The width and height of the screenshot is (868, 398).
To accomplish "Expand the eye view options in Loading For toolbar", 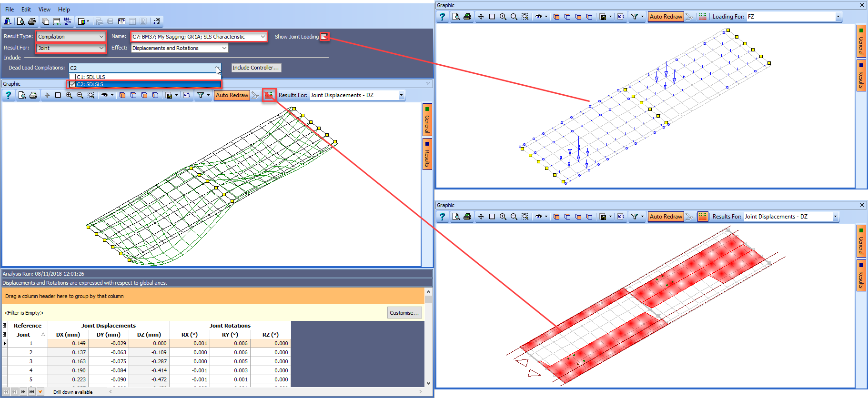I will (x=546, y=17).
